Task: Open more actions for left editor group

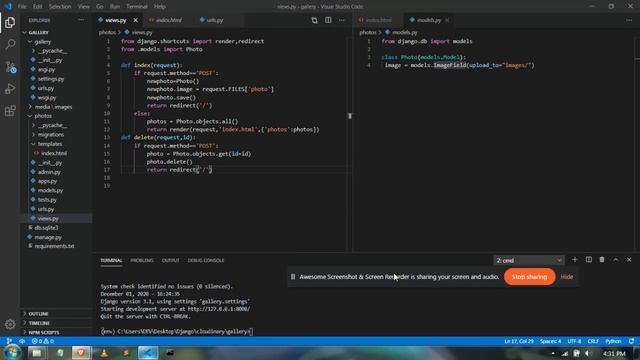Action: click(342, 20)
